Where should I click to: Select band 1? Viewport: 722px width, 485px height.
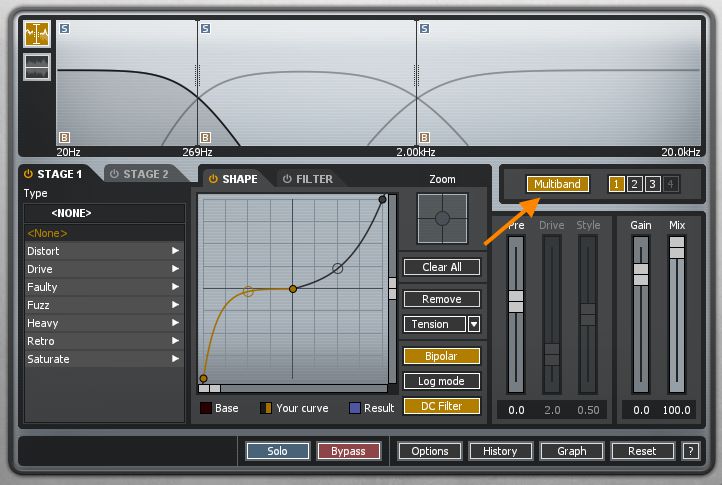pos(617,184)
